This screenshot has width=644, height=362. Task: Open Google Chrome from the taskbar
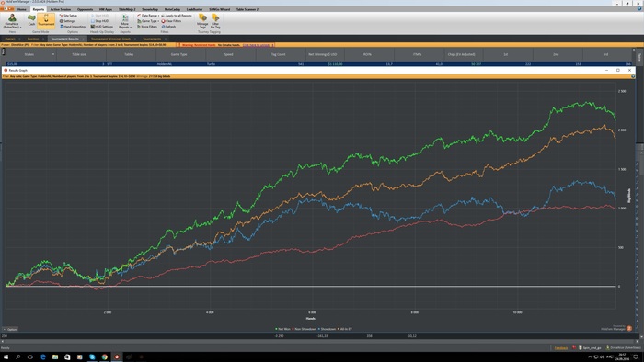[x=104, y=356]
